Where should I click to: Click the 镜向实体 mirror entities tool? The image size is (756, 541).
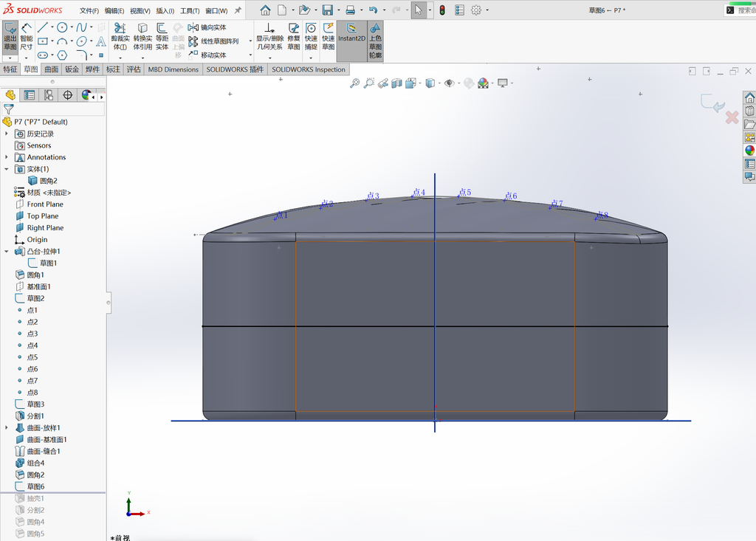click(x=207, y=27)
